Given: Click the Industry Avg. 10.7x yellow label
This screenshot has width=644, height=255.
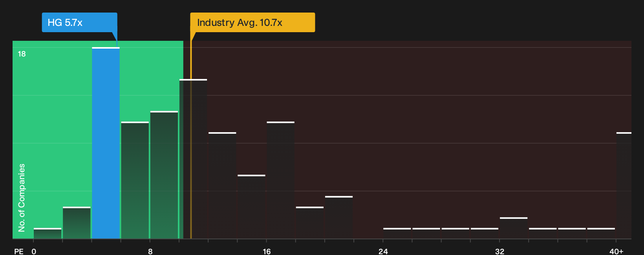Looking at the screenshot, I should click(x=252, y=22).
